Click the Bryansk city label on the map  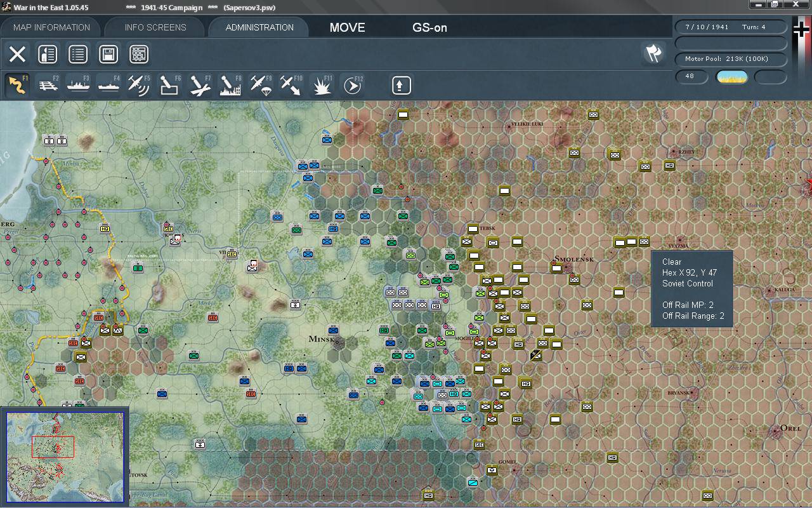(x=678, y=393)
